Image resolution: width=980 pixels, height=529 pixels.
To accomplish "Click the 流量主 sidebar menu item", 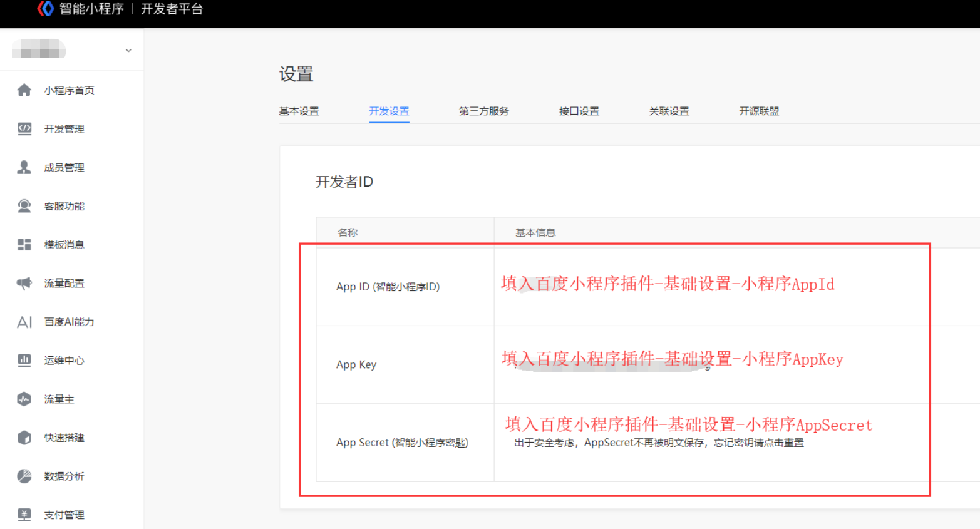I will click(59, 399).
